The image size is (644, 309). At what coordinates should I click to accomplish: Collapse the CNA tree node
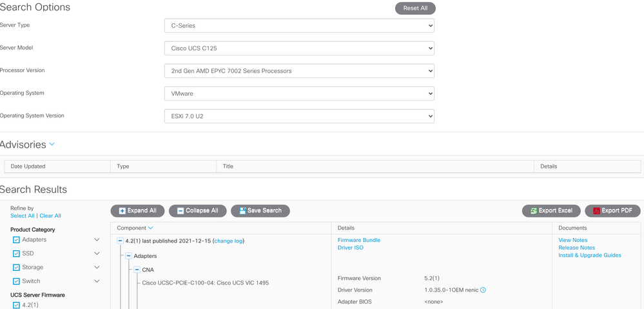tap(137, 270)
